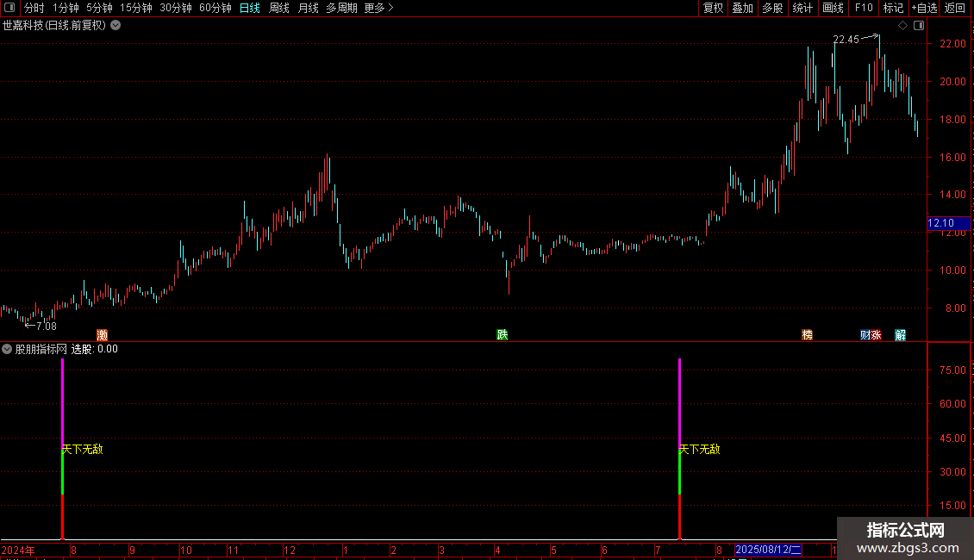Toggle the right side panel icon in the chart corner

[919, 26]
